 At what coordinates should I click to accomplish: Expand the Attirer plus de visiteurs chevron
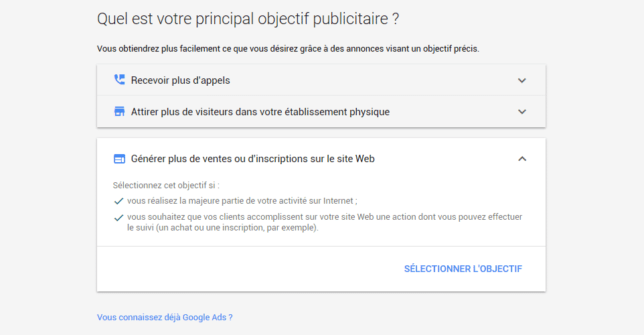pyautogui.click(x=522, y=111)
